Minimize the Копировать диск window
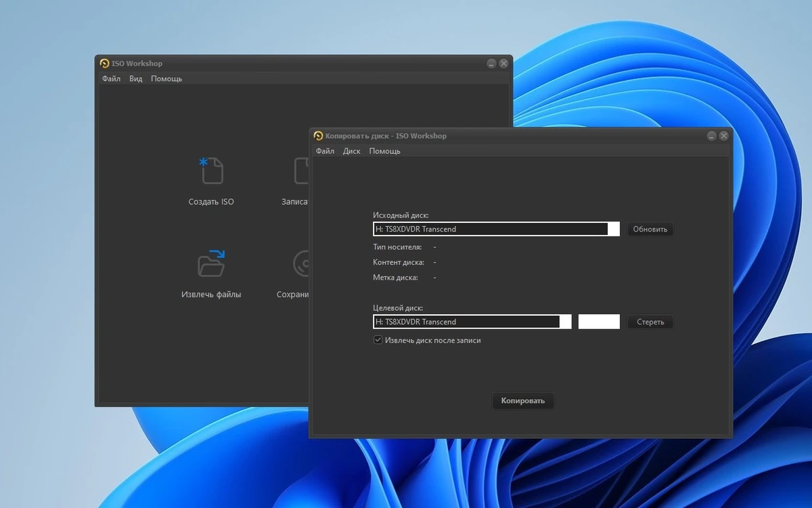This screenshot has width=812, height=508. 712,136
